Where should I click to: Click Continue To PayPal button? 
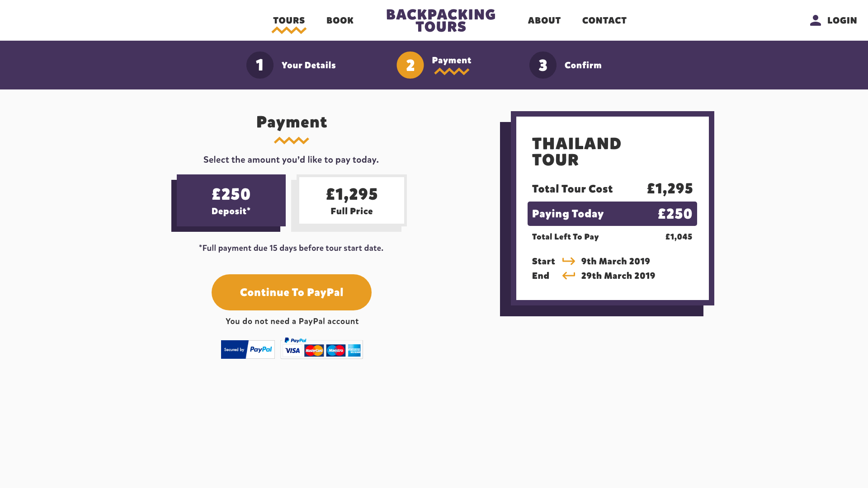coord(292,292)
